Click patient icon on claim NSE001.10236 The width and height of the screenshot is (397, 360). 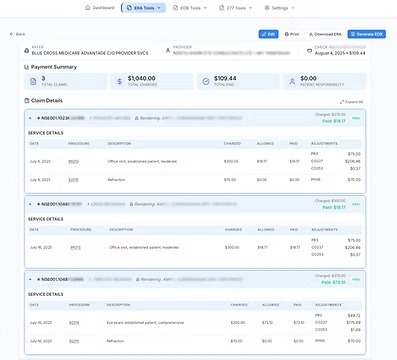tap(91, 118)
